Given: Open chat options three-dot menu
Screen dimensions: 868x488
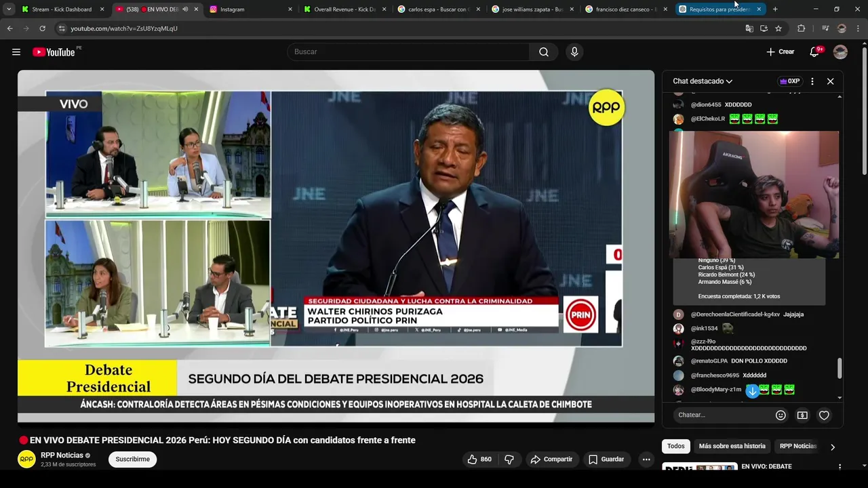Looking at the screenshot, I should tap(812, 81).
